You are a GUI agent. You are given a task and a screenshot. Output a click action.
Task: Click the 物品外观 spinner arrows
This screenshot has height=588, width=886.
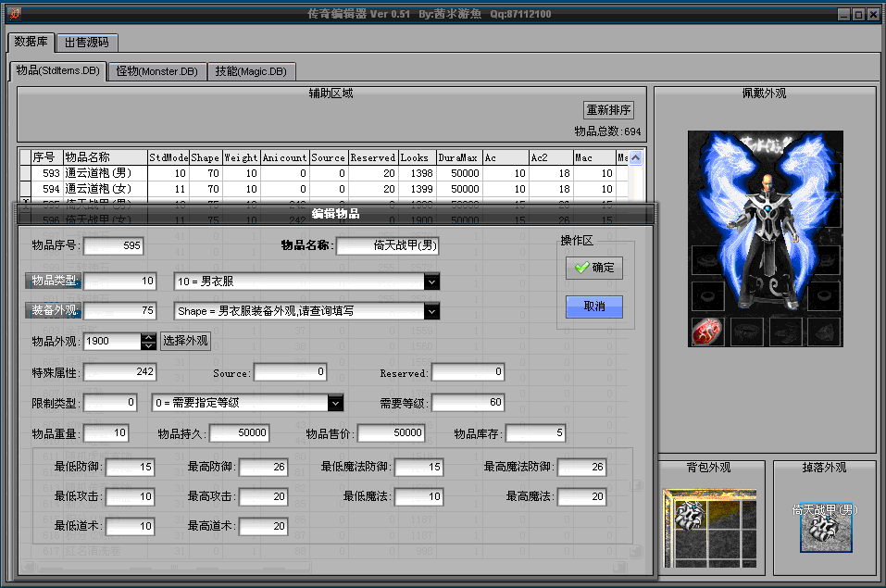[x=149, y=341]
